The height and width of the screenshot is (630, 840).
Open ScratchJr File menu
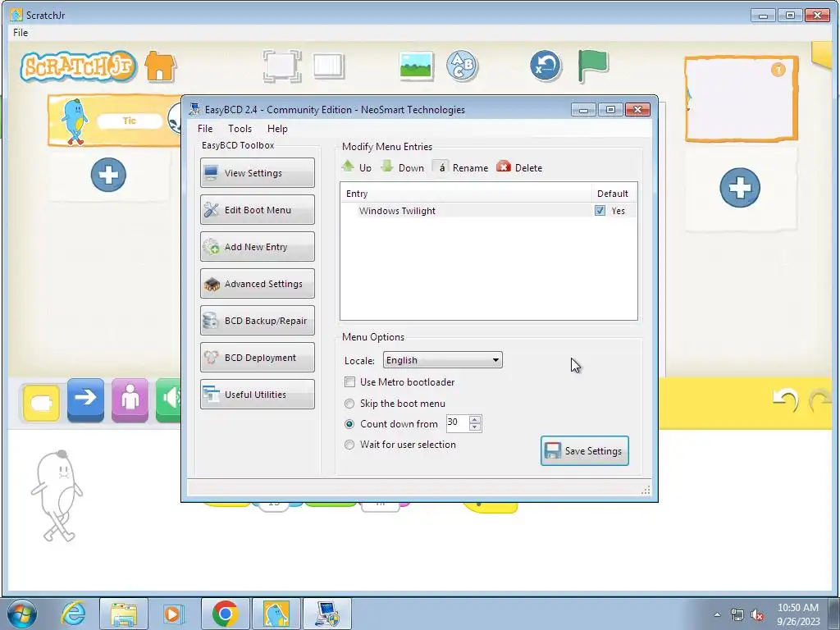click(21, 33)
